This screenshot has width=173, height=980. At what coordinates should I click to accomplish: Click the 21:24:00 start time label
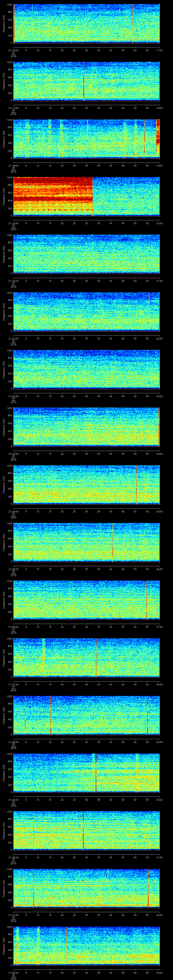pyautogui.click(x=13, y=511)
